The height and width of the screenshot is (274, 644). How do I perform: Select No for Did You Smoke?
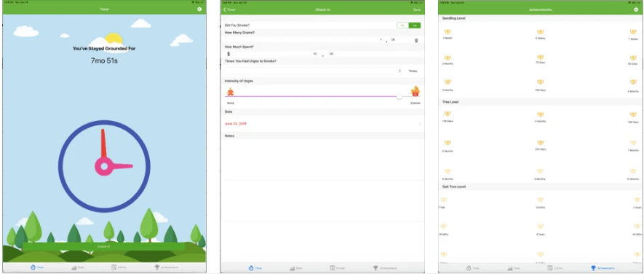tap(402, 26)
